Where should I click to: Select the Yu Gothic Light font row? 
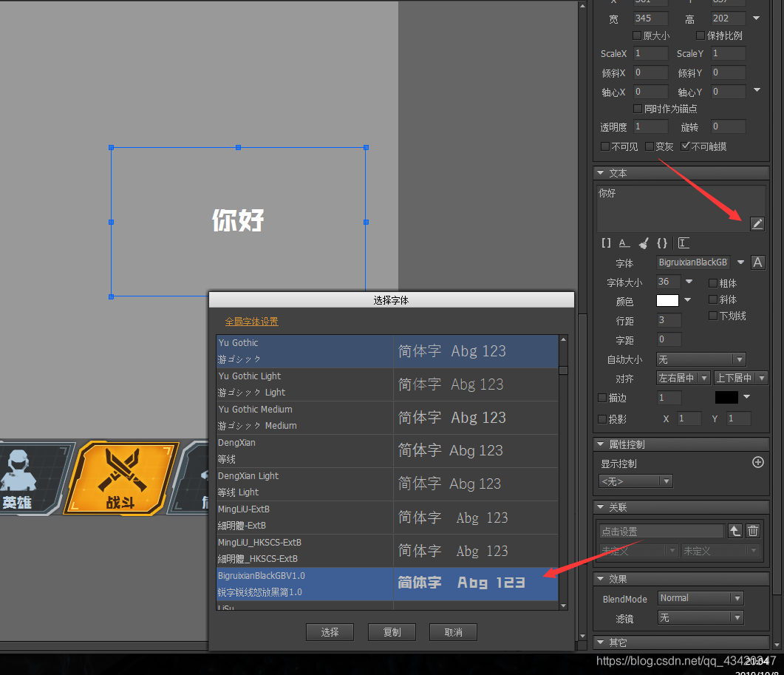[x=387, y=384]
